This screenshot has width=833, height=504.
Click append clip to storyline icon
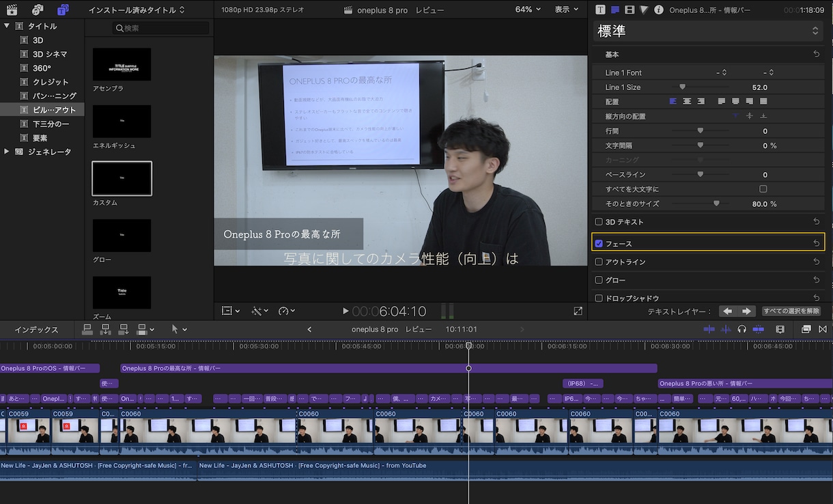point(124,329)
